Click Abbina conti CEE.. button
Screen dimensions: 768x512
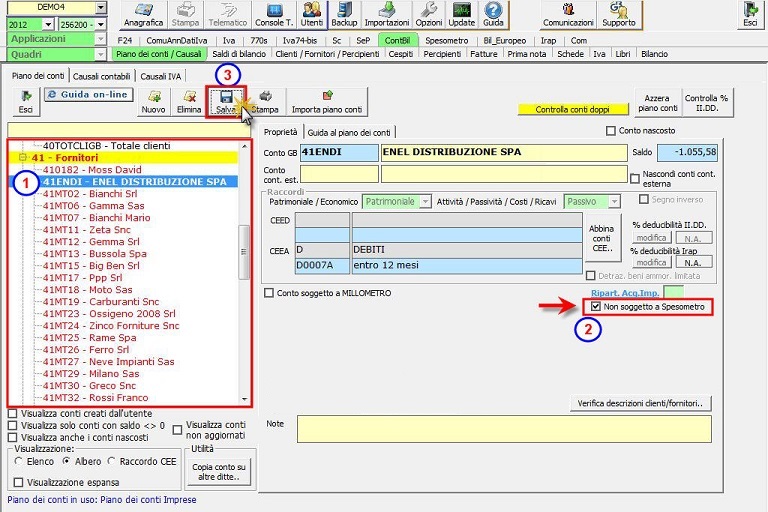[601, 239]
